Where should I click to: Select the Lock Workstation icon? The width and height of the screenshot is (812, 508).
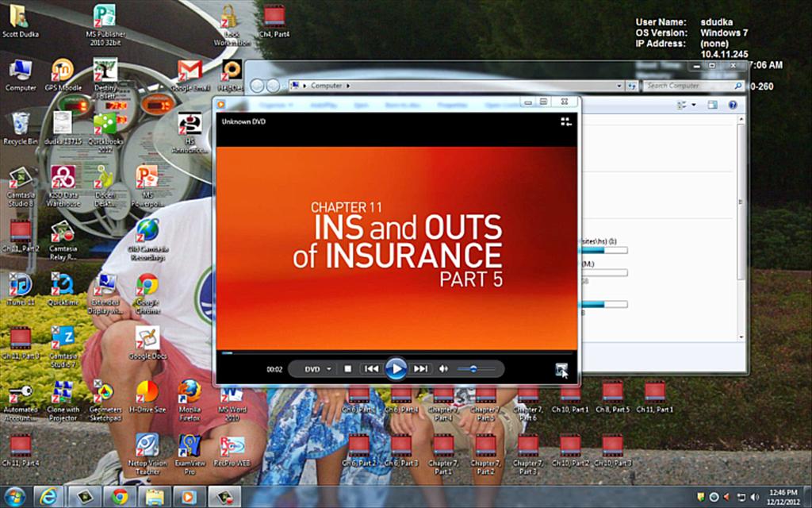[x=232, y=25]
